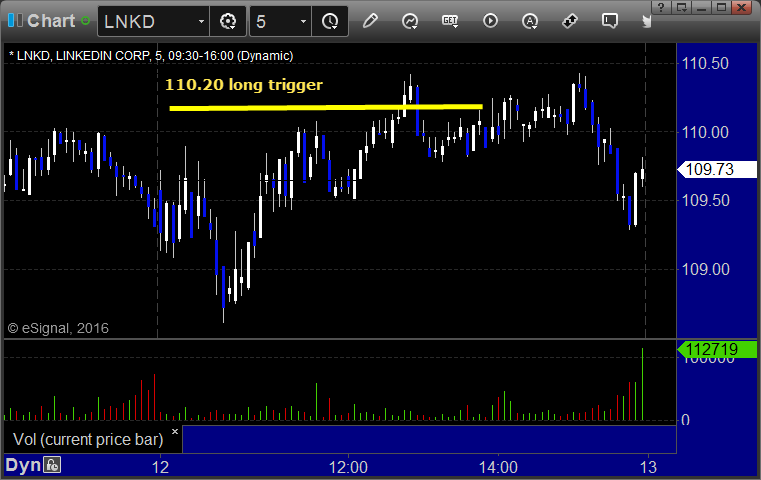Open the alerts circled-A icon
Image resolution: width=761 pixels, height=480 pixels.
tap(530, 21)
